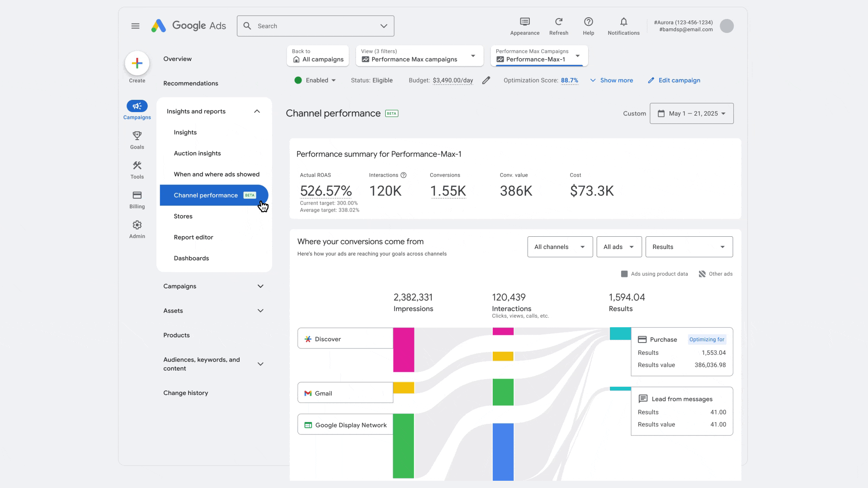This screenshot has width=868, height=488.
Task: Select Campaigns megaphone icon in sidebar
Action: click(x=137, y=106)
